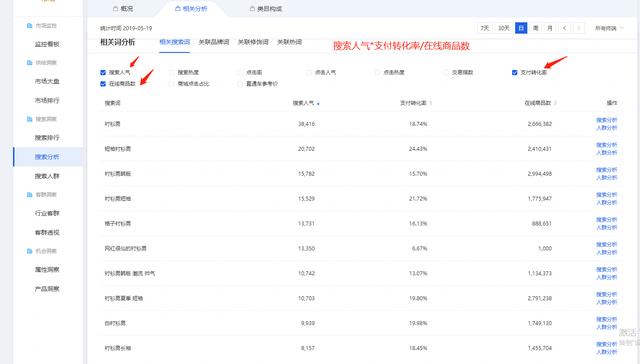Select the 周 granularity button
640x364 pixels.
[536, 28]
